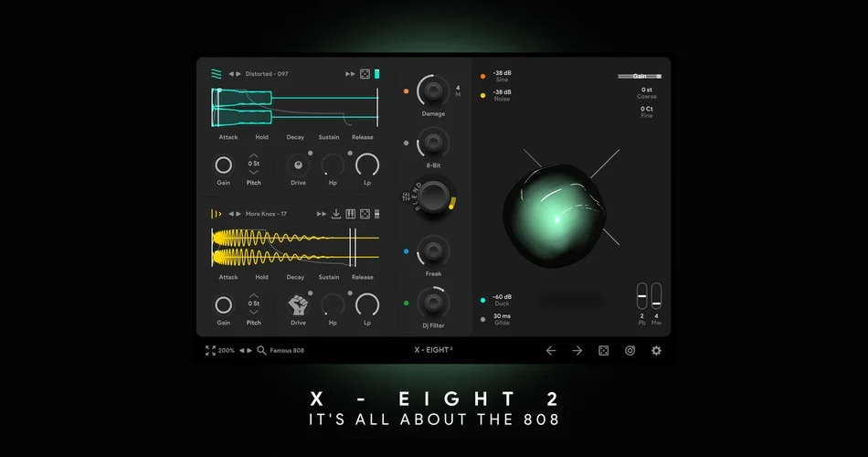
Task: Click the bottom layer Hp filter knob
Action: 333,305
